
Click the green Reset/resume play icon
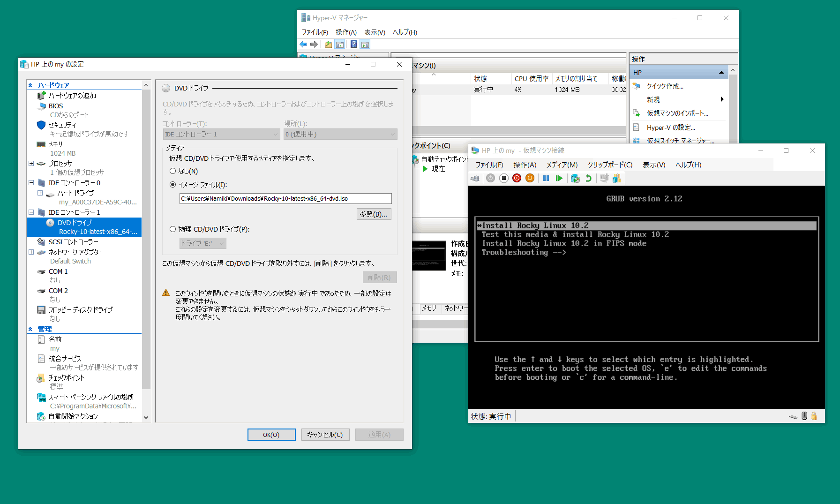click(x=559, y=178)
